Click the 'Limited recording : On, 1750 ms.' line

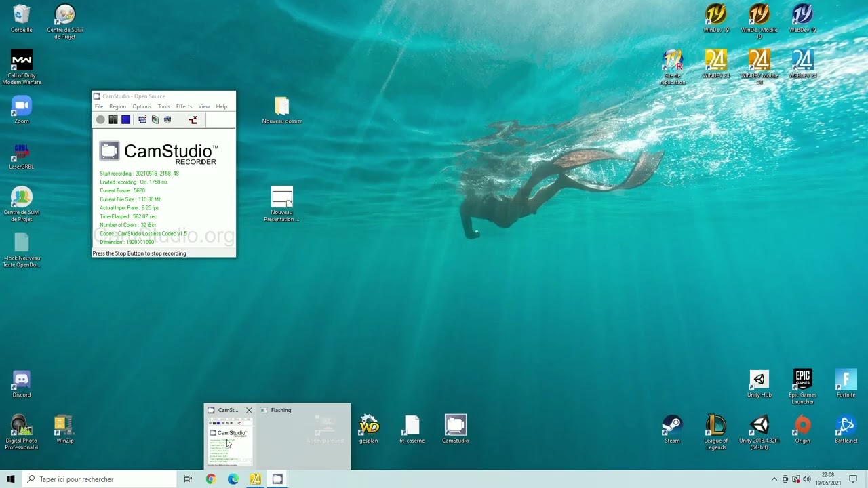134,182
